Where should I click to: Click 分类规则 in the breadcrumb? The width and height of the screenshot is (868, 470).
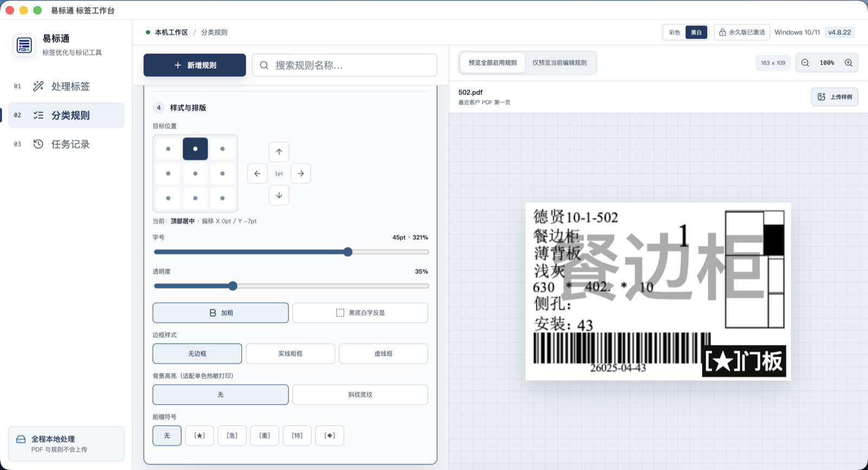(x=214, y=33)
